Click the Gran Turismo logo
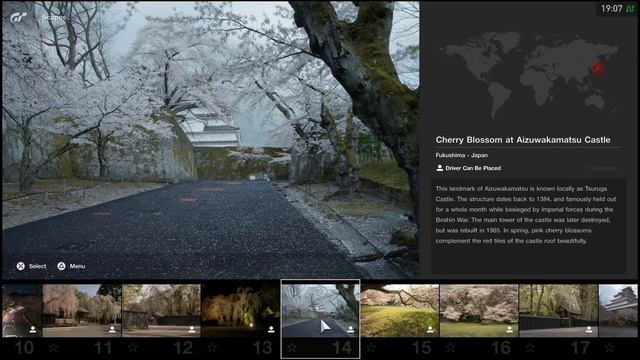This screenshot has width=640, height=360. coord(18,18)
